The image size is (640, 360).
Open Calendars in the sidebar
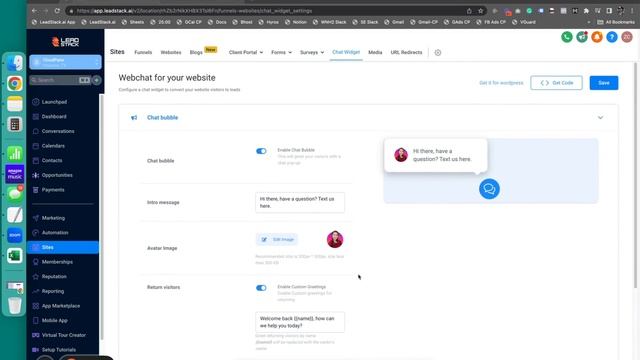point(53,146)
